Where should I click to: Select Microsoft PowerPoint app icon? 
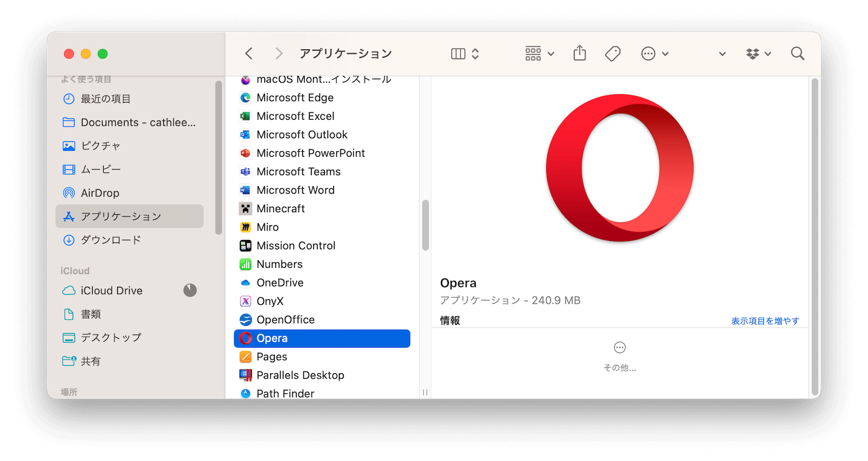[246, 153]
